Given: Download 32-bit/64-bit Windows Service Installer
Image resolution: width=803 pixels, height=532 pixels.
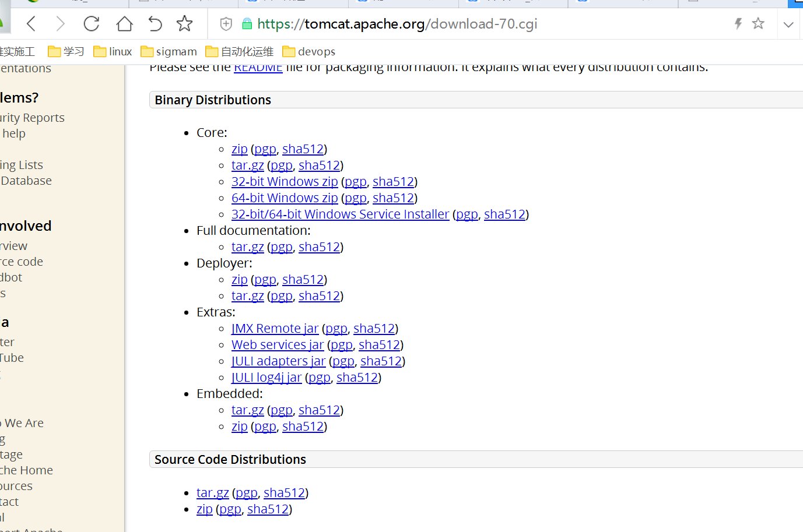Looking at the screenshot, I should tap(340, 214).
